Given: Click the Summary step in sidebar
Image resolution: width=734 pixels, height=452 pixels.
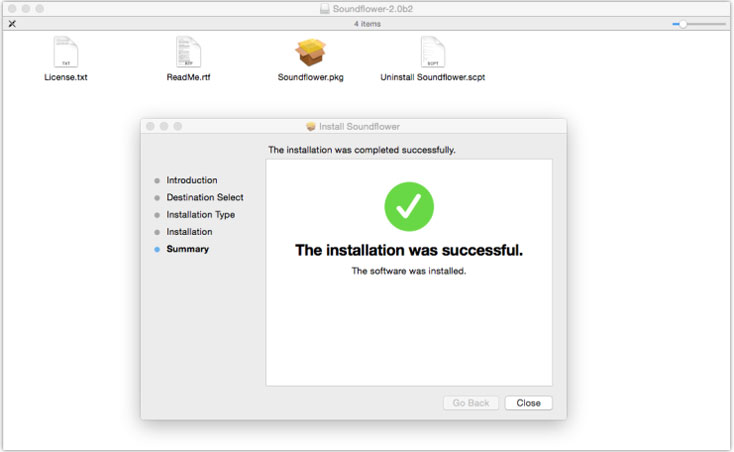Looking at the screenshot, I should (187, 249).
